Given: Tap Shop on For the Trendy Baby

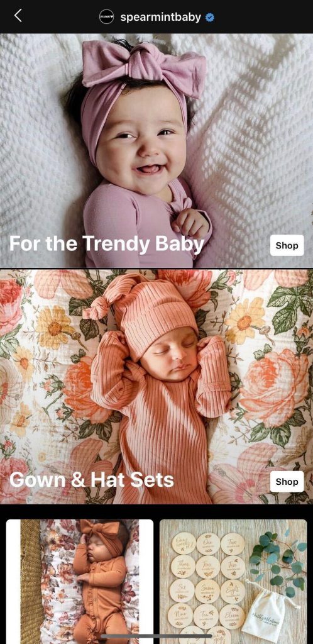Looking at the screenshot, I should coord(287,245).
